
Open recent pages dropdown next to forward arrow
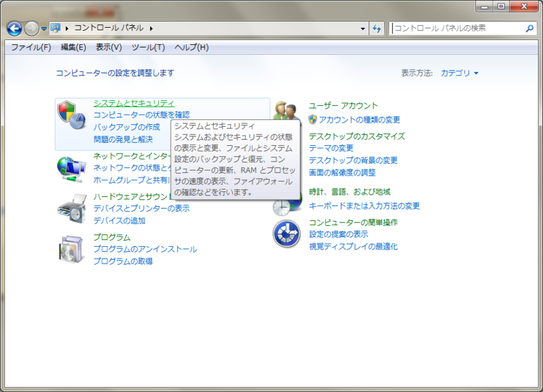pyautogui.click(x=43, y=28)
